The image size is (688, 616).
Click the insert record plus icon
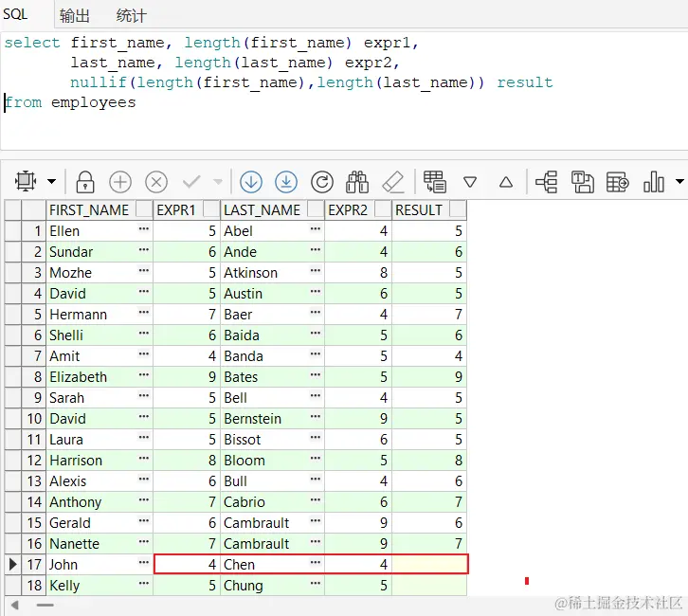tap(120, 182)
